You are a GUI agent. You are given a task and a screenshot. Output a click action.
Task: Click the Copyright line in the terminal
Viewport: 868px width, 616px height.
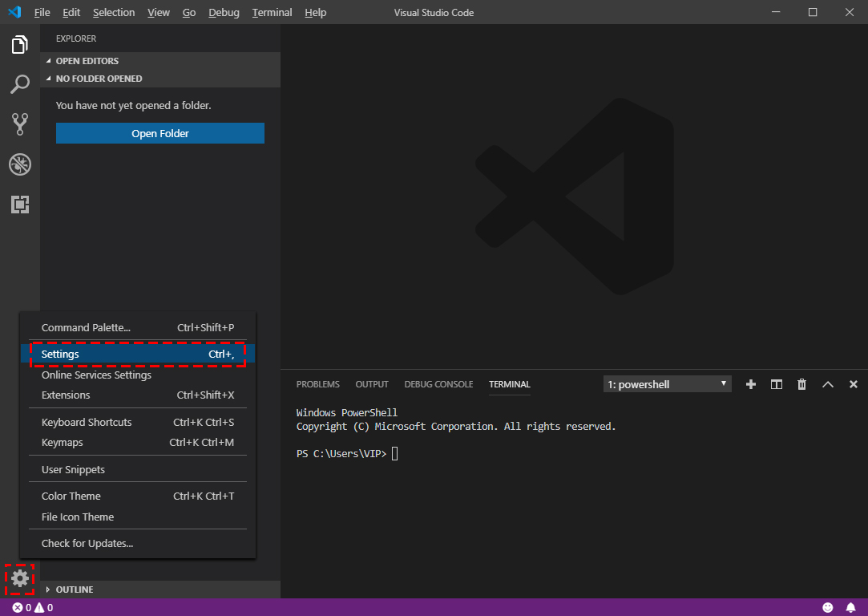[x=455, y=427]
